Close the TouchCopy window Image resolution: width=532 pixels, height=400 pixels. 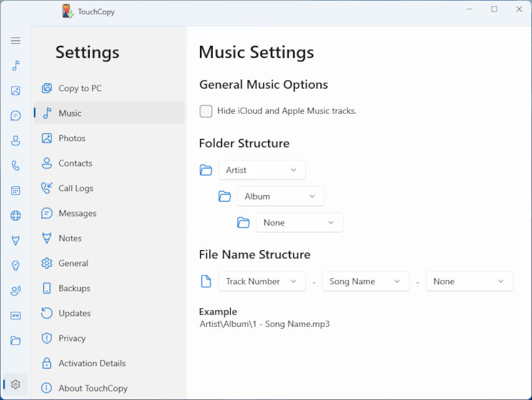pos(519,9)
